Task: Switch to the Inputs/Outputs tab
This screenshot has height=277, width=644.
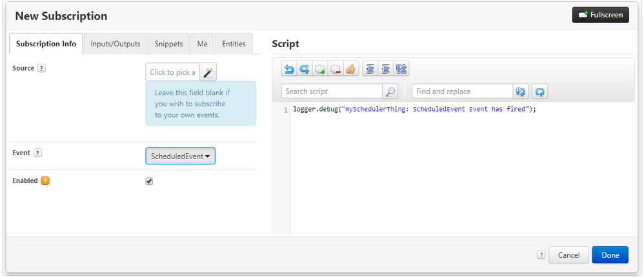Action: click(116, 44)
